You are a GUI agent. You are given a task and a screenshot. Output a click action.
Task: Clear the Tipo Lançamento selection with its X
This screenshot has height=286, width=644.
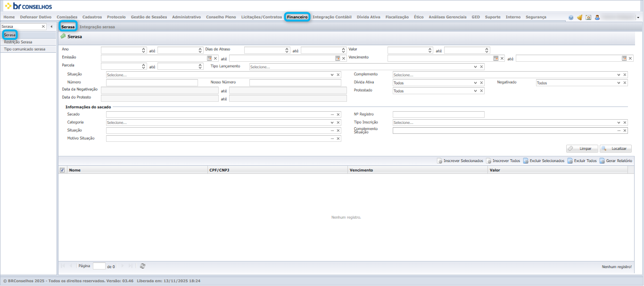coord(481,67)
